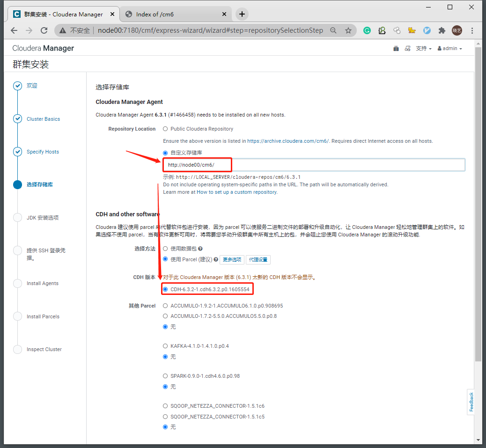Select SPARK-0.9.0-1.cdh4.6.0.p0.98 parcel
This screenshot has width=486, height=448.
coord(165,376)
